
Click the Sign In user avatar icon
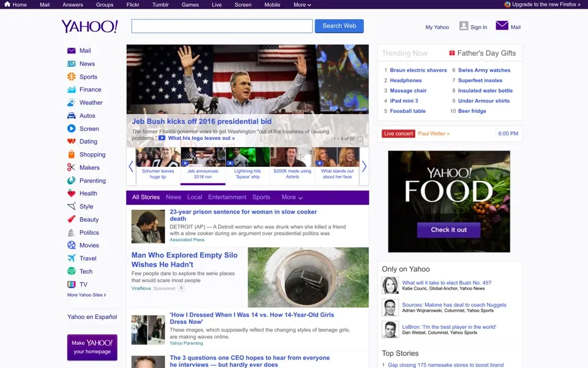(464, 26)
